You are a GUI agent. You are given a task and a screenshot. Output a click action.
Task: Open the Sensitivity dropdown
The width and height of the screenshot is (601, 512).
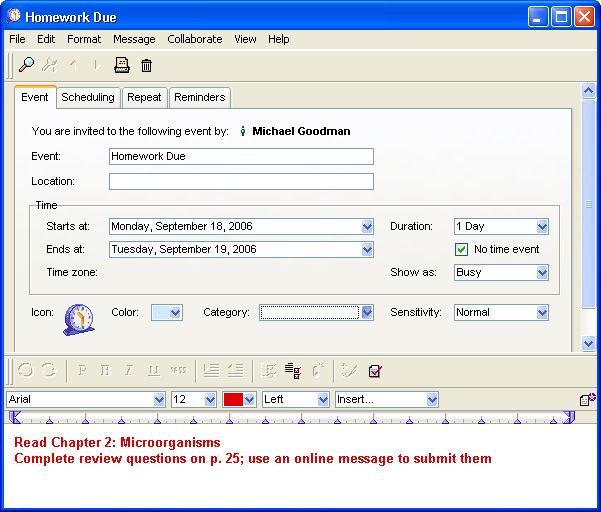pyautogui.click(x=542, y=313)
